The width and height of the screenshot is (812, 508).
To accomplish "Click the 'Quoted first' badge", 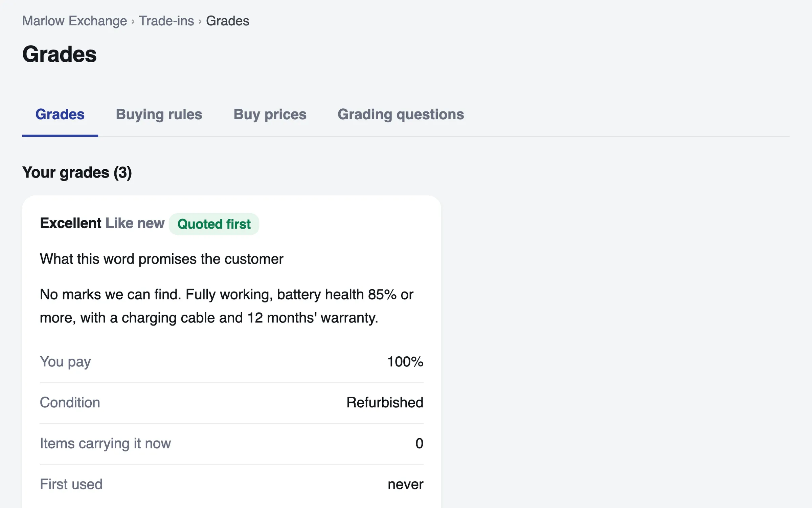I will [214, 224].
